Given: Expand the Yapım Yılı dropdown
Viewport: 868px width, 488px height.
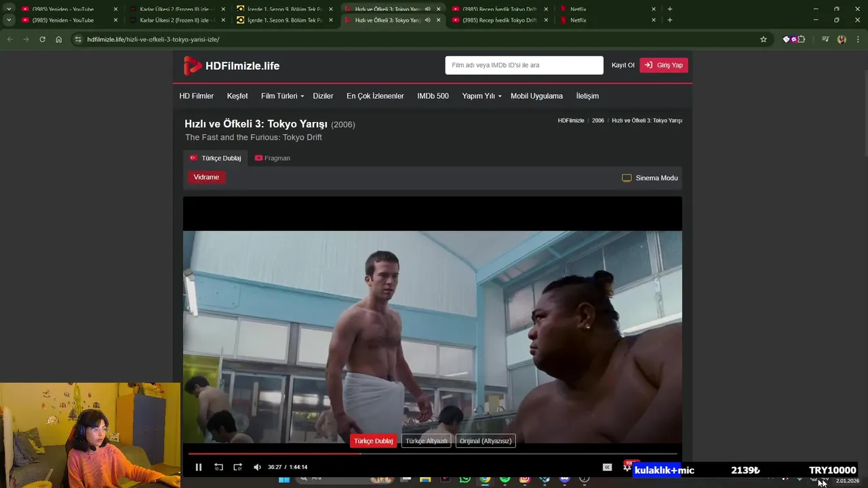Looking at the screenshot, I should (481, 96).
